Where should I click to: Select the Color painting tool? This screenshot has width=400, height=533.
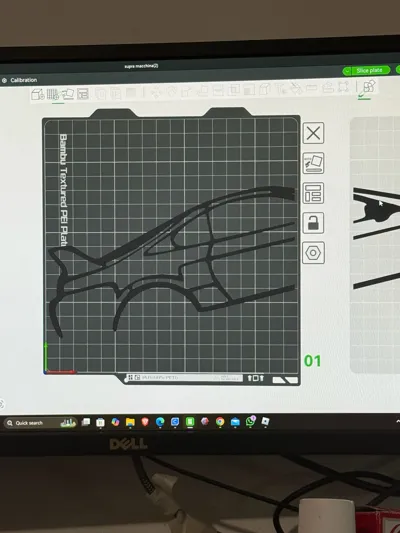(296, 89)
